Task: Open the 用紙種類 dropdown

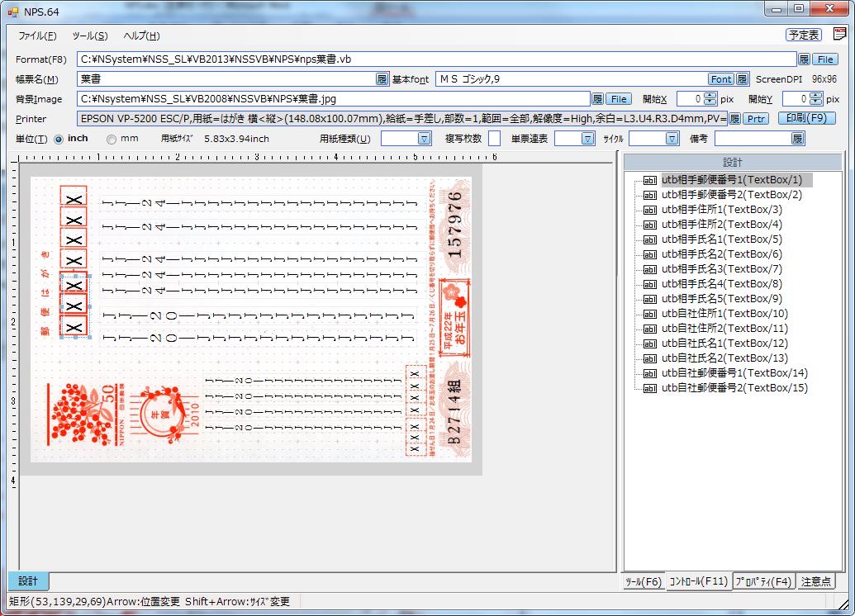Action: point(424,139)
